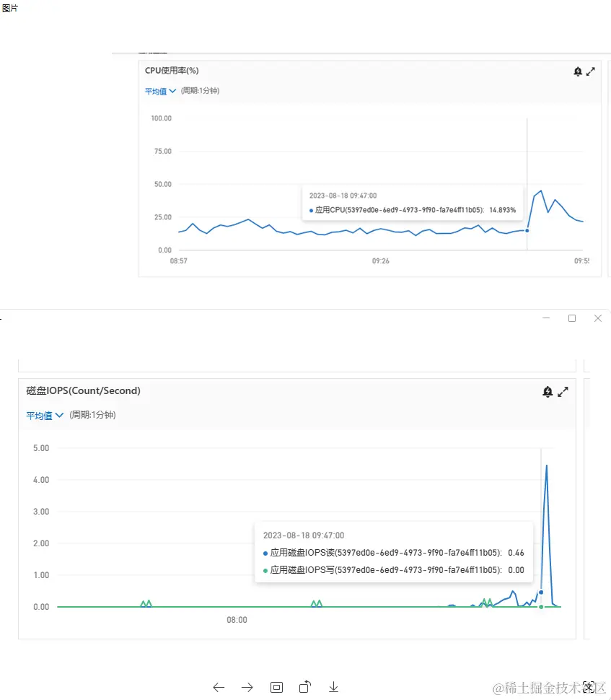The height and width of the screenshot is (700, 611).
Task: Go to the next image with right arrow
Action: [x=247, y=687]
